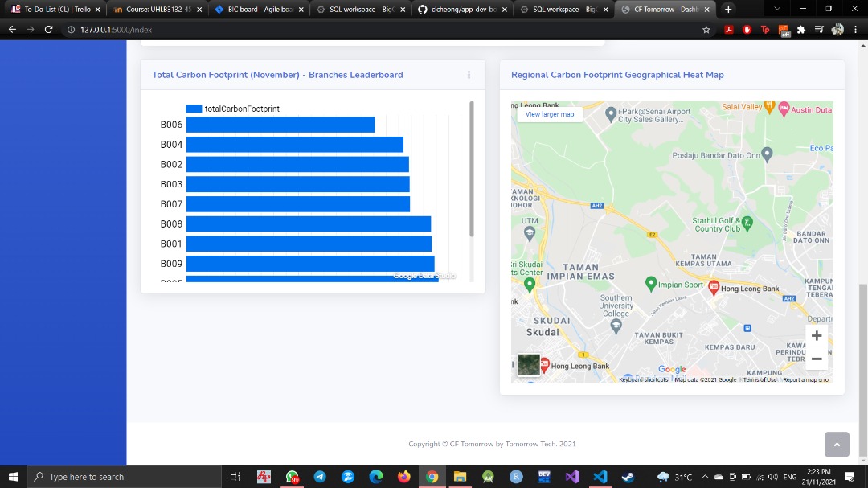The image size is (868, 488).
Task: Bookmark this page with the star
Action: point(706,30)
